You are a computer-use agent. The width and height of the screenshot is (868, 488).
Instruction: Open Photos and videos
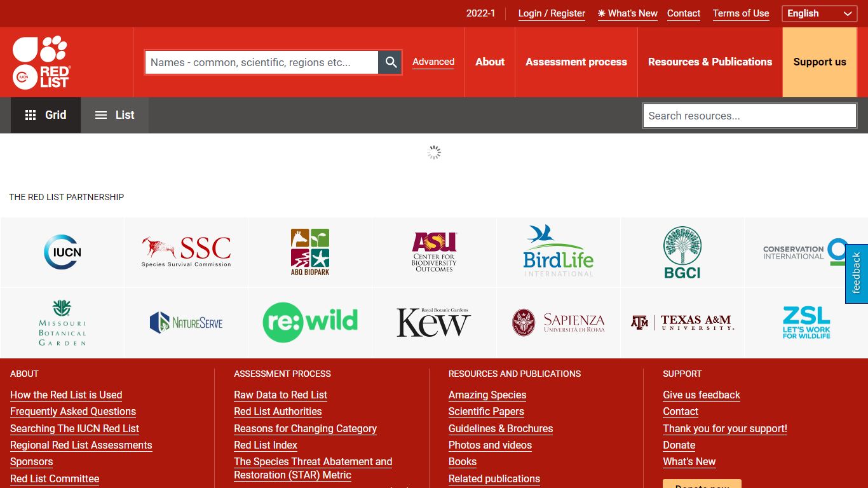point(490,445)
